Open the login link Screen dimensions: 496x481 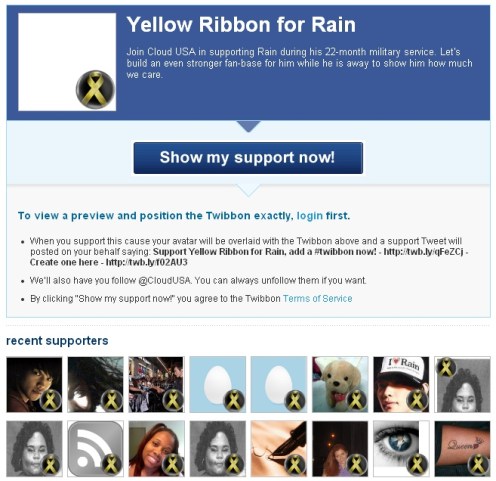point(310,216)
